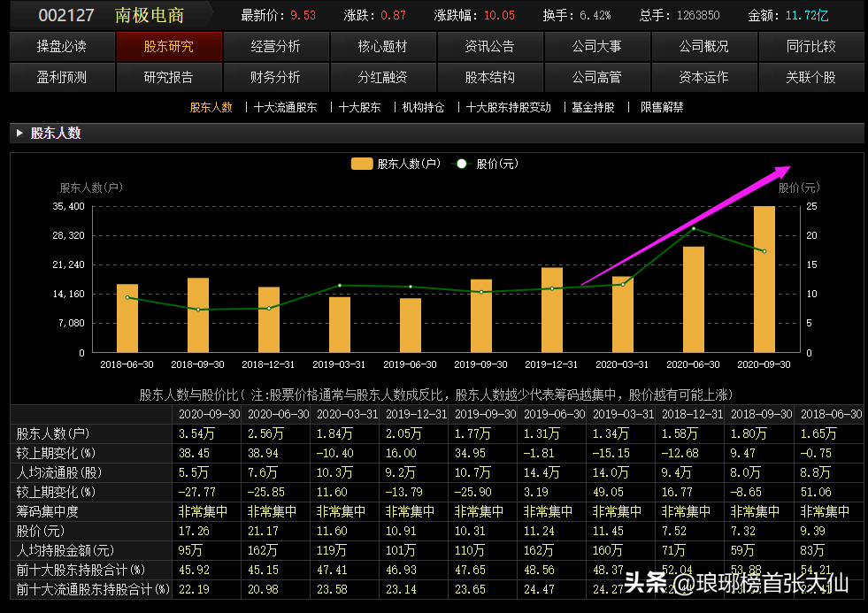Click 总手 value 1263850
Screen dimensions: 868x613
click(x=698, y=16)
